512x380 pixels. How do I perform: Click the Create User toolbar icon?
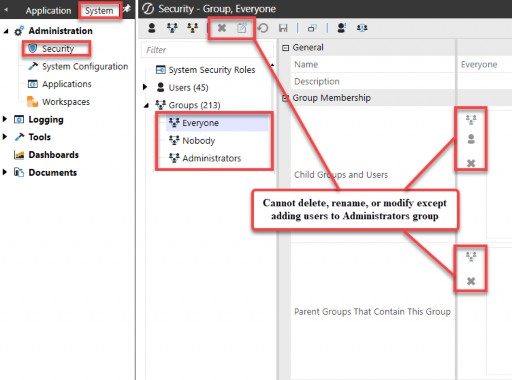pos(152,28)
